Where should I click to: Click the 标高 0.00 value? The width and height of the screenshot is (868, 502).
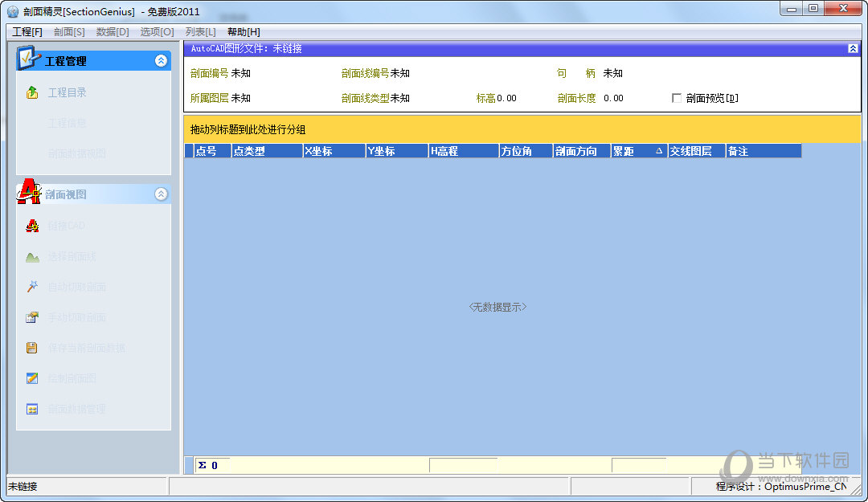tap(506, 98)
